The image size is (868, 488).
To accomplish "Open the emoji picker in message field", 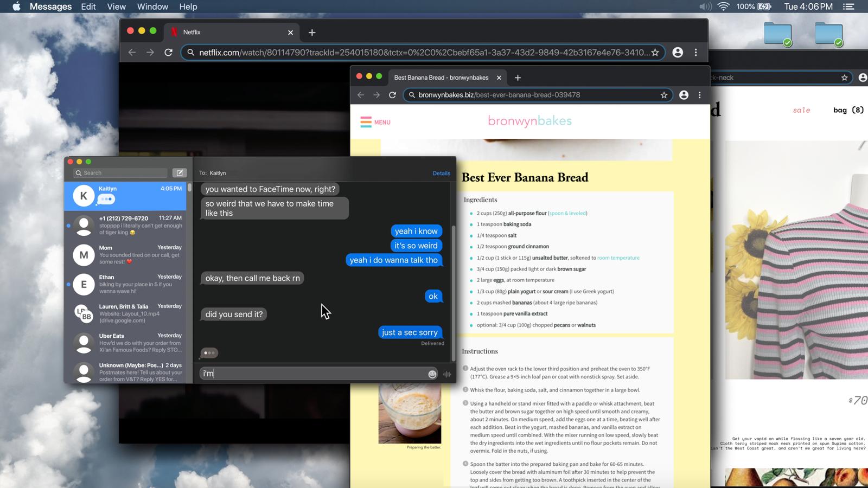I will coord(432,374).
